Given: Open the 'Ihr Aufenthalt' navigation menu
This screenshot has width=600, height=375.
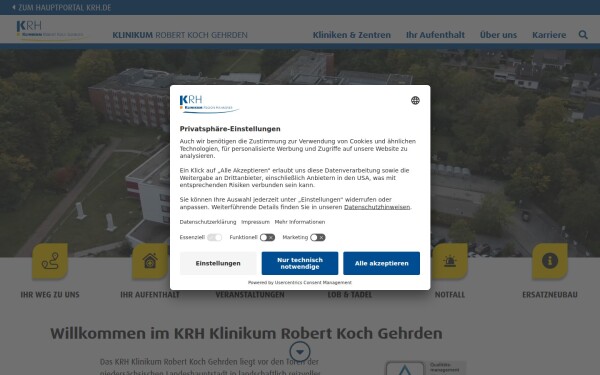Looking at the screenshot, I should pos(435,35).
